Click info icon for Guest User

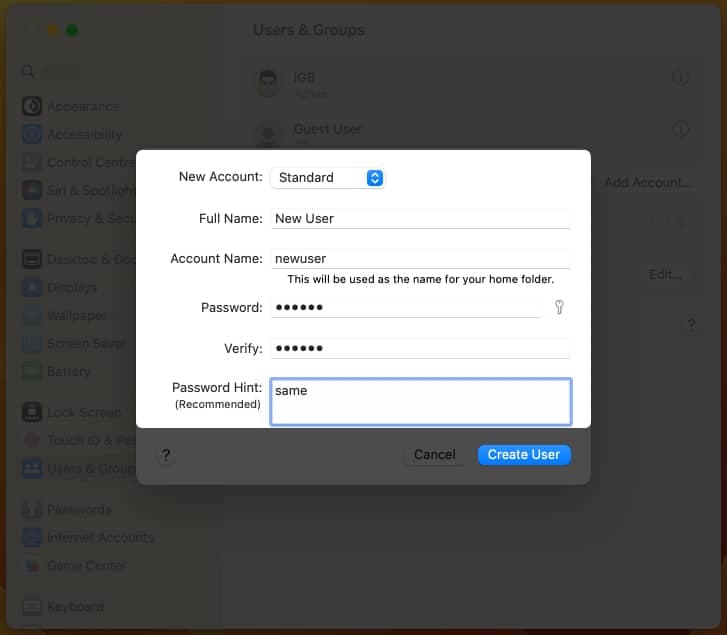(x=680, y=129)
